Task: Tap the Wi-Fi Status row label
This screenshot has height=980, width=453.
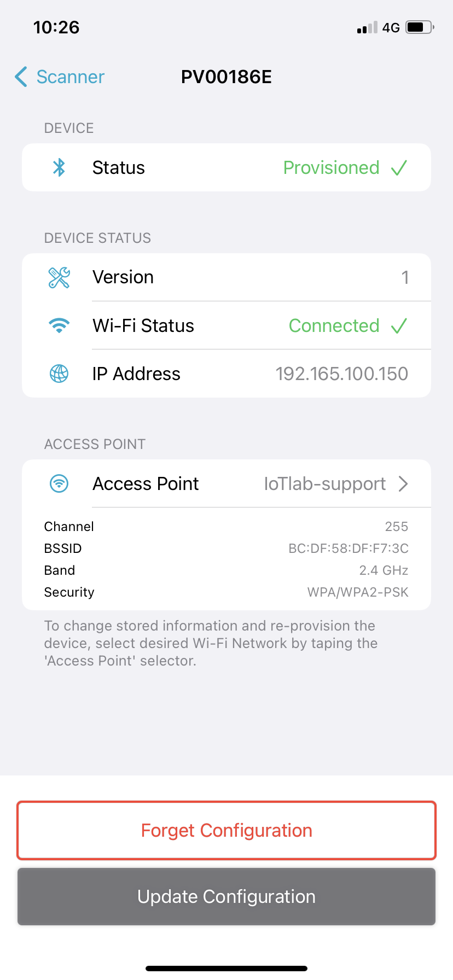Action: pos(143,326)
